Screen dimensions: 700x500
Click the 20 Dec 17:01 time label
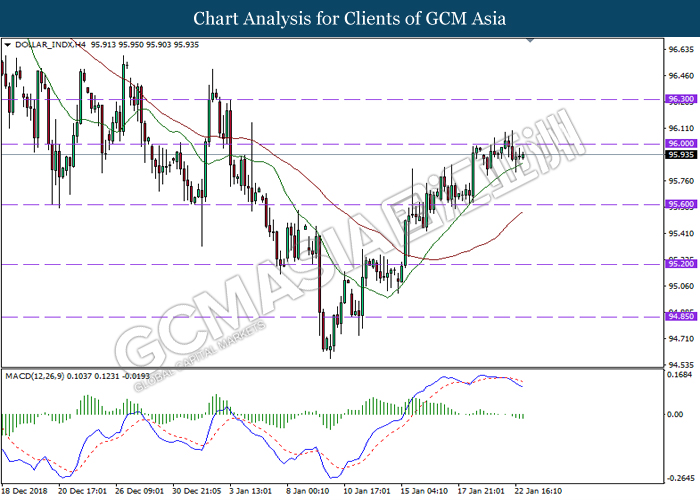[x=83, y=491]
